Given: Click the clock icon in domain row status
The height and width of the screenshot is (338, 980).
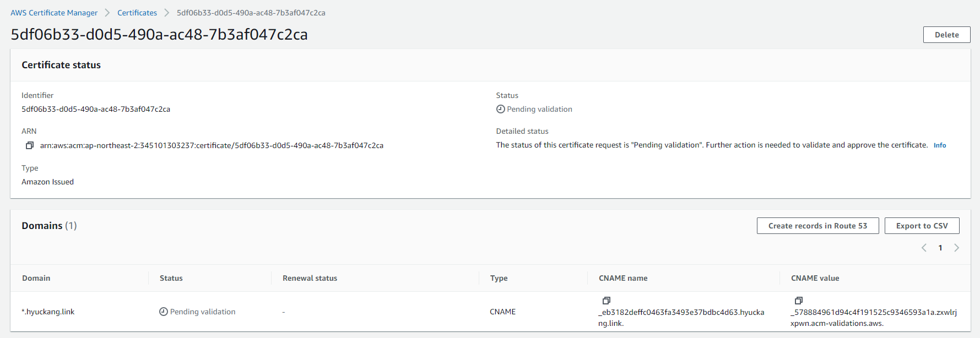Looking at the screenshot, I should (x=164, y=312).
